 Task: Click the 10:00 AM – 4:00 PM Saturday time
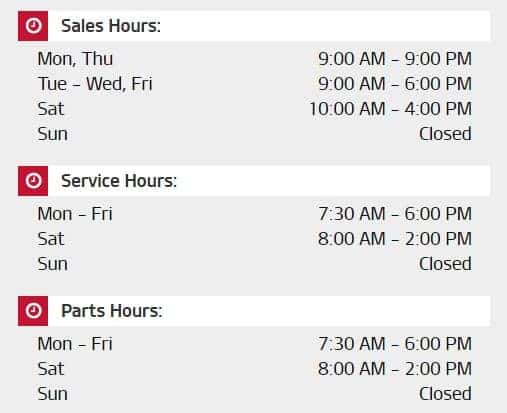click(x=391, y=109)
